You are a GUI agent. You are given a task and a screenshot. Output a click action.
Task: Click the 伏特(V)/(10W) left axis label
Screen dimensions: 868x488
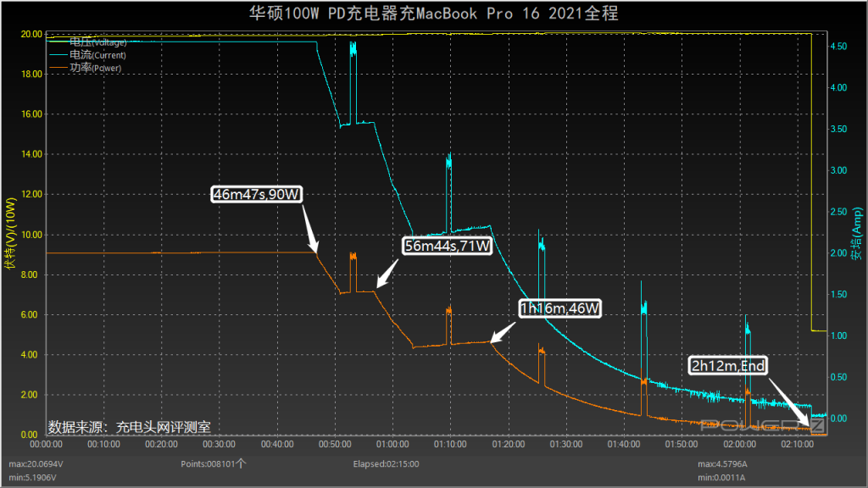pyautogui.click(x=10, y=235)
